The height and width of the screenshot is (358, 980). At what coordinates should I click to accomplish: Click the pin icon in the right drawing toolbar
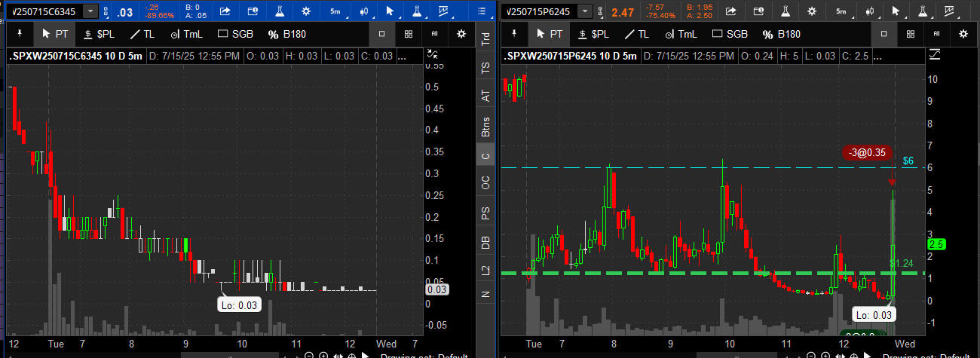pyautogui.click(x=514, y=34)
